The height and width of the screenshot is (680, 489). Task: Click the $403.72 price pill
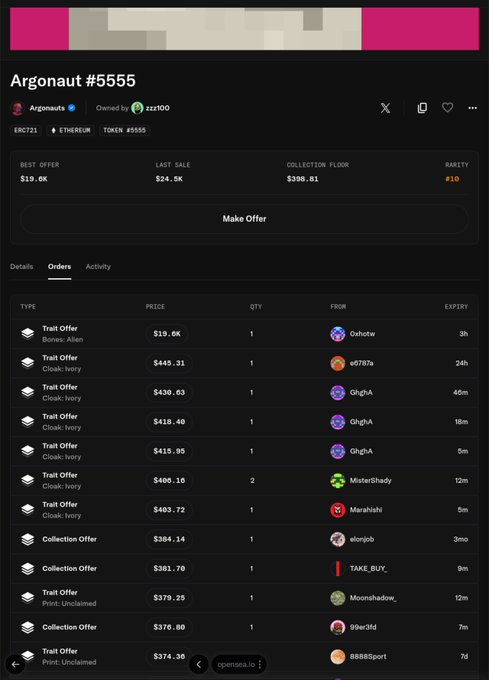tap(169, 510)
